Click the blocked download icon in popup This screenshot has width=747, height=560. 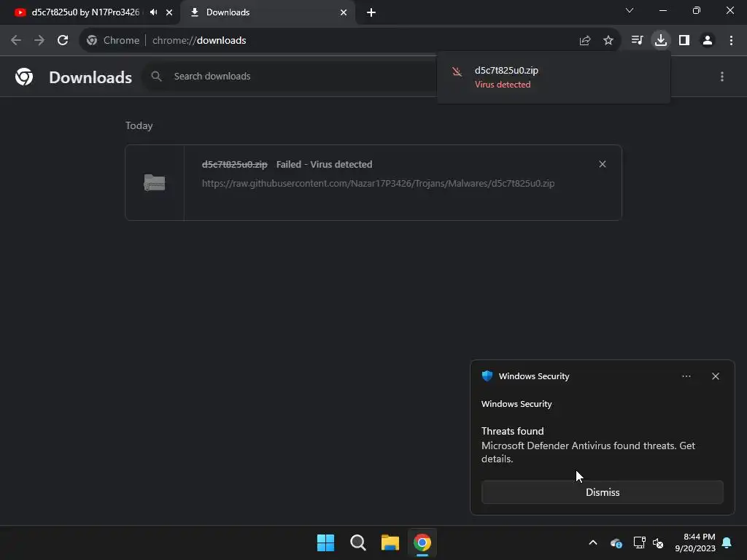pos(457,72)
